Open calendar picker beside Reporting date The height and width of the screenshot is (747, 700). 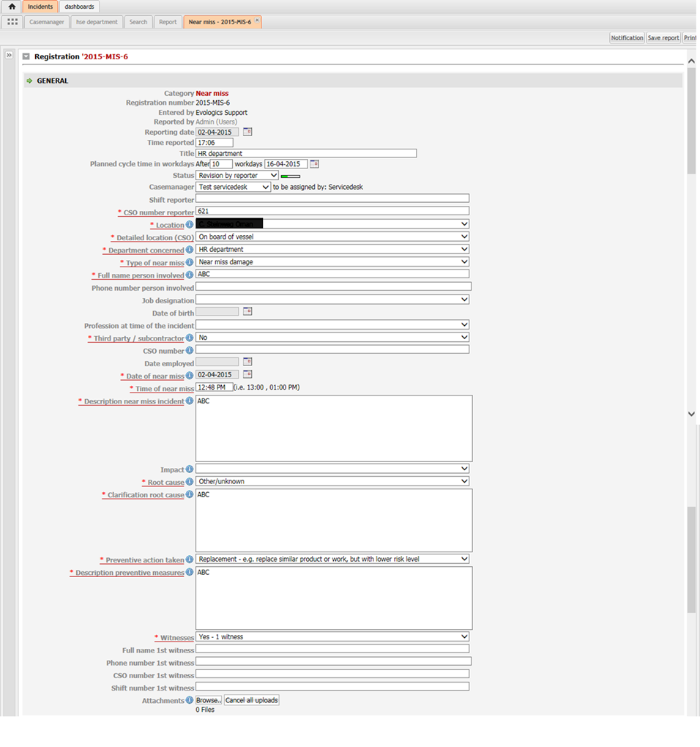[x=247, y=132]
